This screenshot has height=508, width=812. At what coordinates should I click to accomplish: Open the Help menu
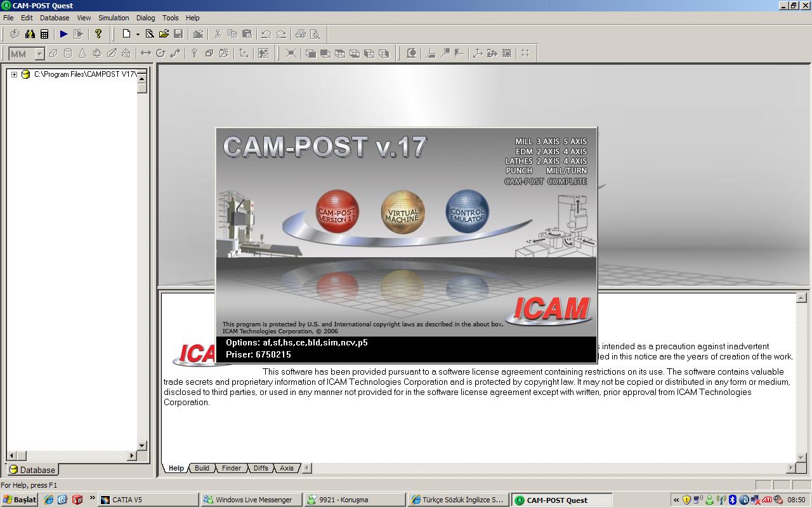(x=192, y=18)
